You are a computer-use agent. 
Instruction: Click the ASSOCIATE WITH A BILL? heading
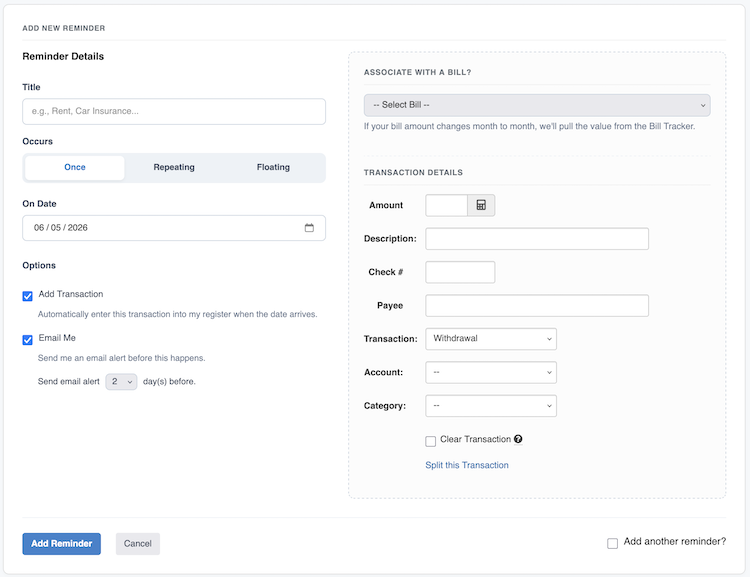pyautogui.click(x=418, y=72)
